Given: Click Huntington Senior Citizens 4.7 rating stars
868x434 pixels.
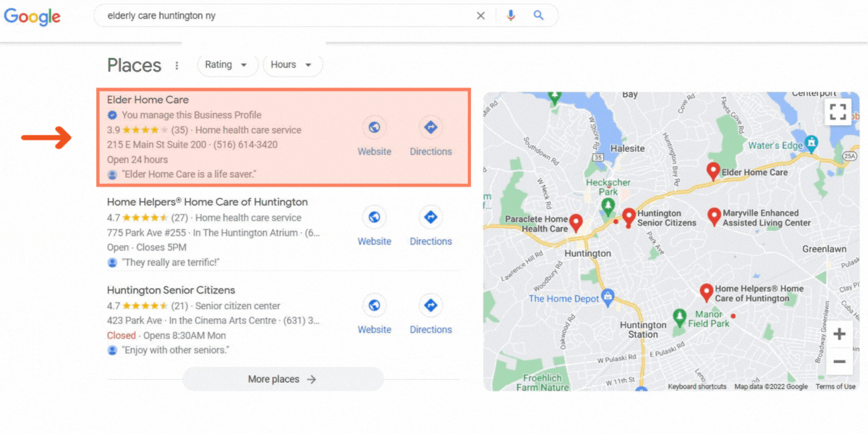Looking at the screenshot, I should [145, 306].
